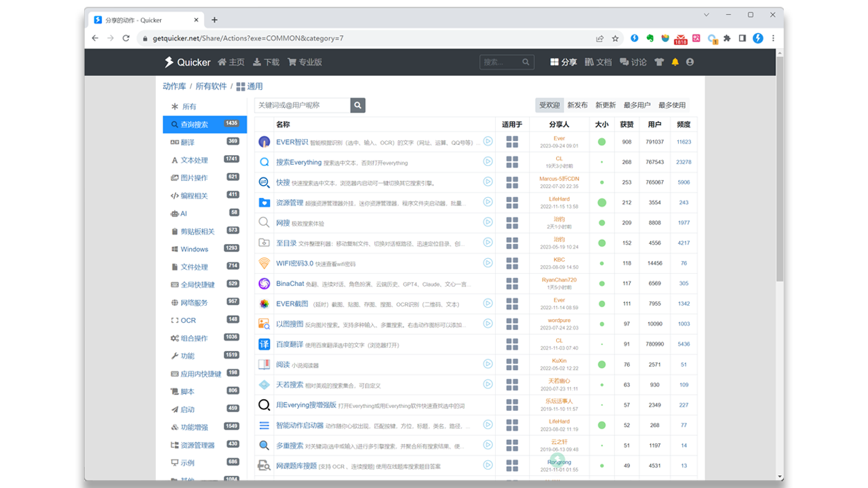Click the WIFI密码3.0 action icon
This screenshot has height=488, width=868.
(264, 263)
